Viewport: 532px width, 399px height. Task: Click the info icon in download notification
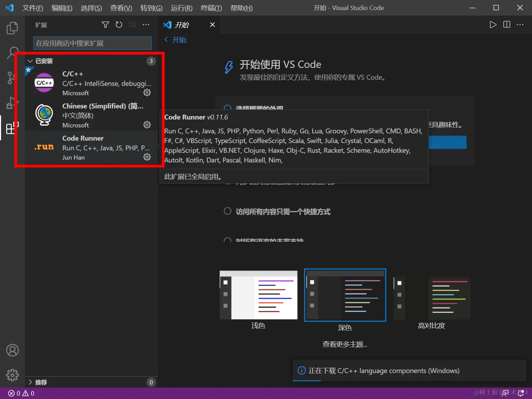coord(302,371)
